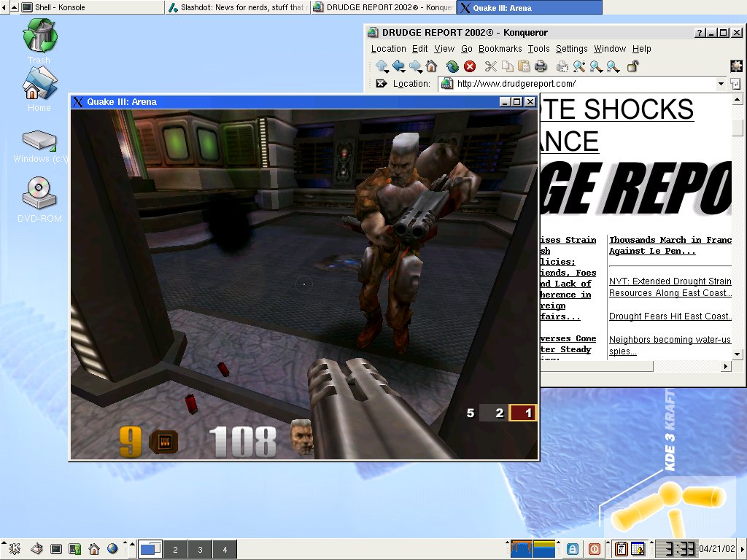Click the Copy icon in Konqueror toolbar

pos(508,66)
